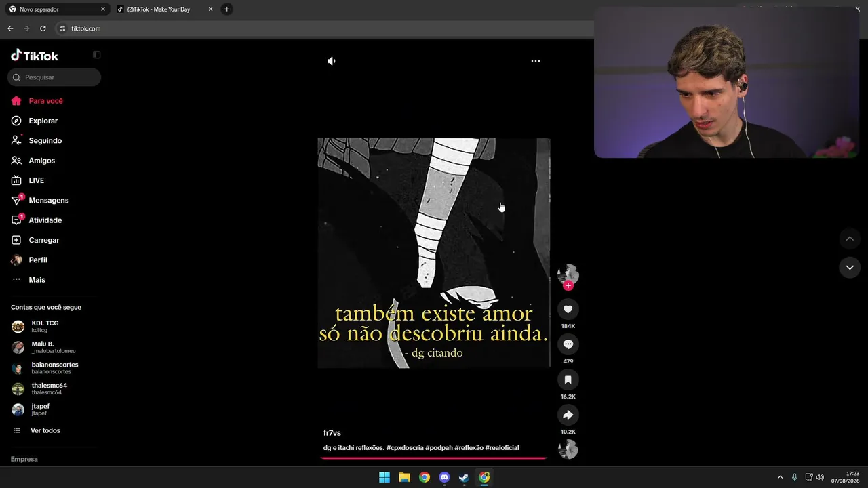868x488 pixels.
Task: View site information for tiktok.com
Action: [62, 28]
